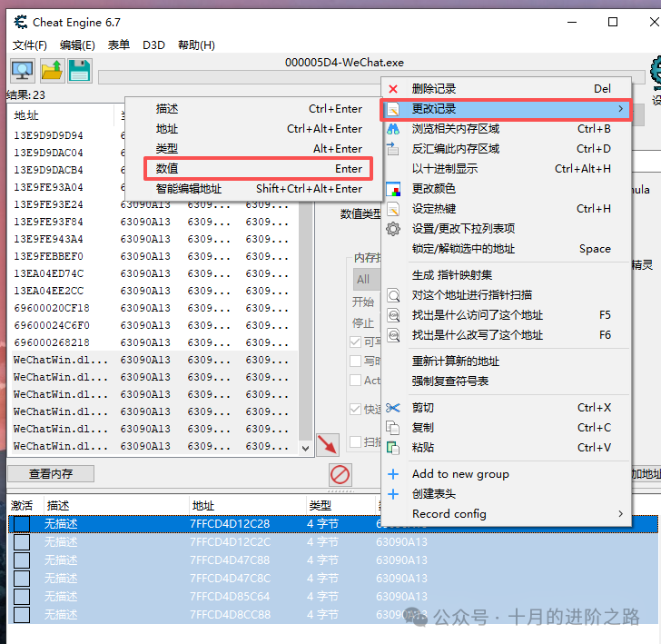This screenshot has height=644, width=661.
Task: Click the scissors cut icon
Action: coord(393,408)
